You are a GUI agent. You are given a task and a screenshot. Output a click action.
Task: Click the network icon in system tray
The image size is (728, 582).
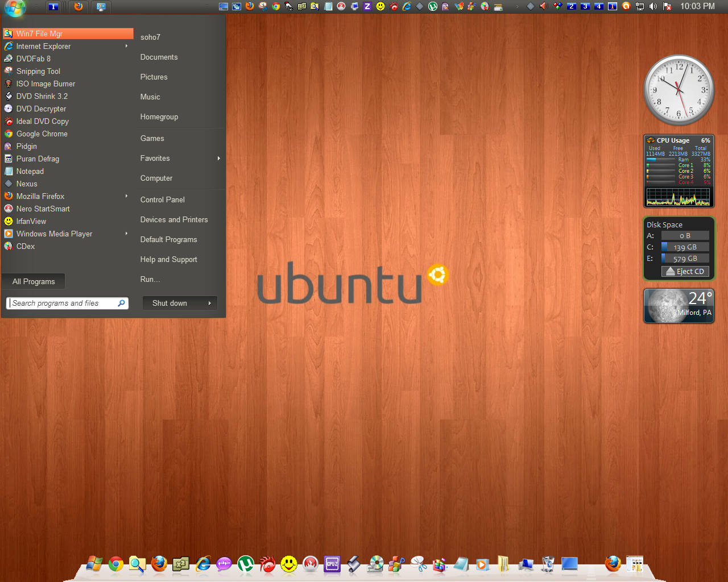click(640, 6)
